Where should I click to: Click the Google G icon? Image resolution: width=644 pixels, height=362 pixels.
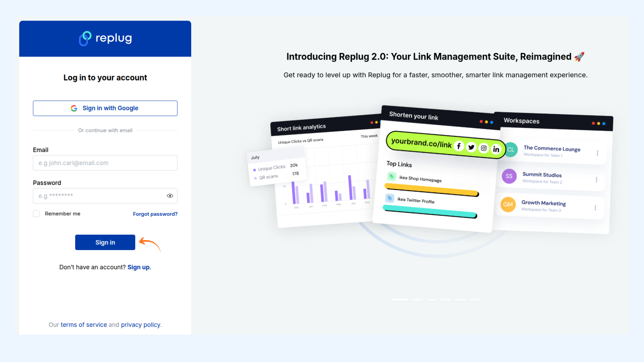(x=74, y=108)
